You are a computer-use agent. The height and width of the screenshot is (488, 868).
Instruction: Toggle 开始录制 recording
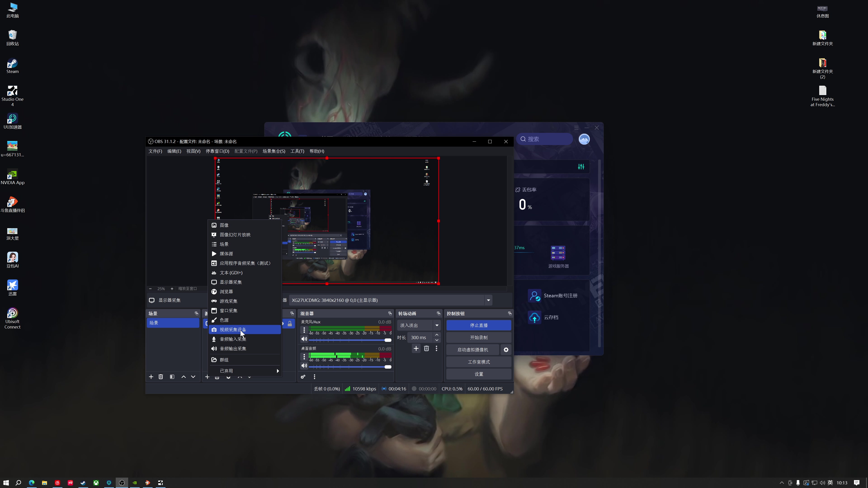(x=479, y=338)
